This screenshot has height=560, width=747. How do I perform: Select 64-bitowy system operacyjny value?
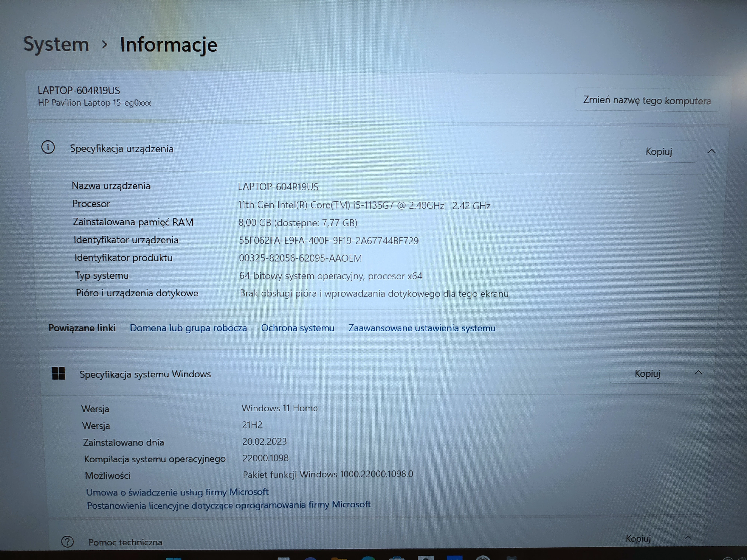click(x=331, y=276)
